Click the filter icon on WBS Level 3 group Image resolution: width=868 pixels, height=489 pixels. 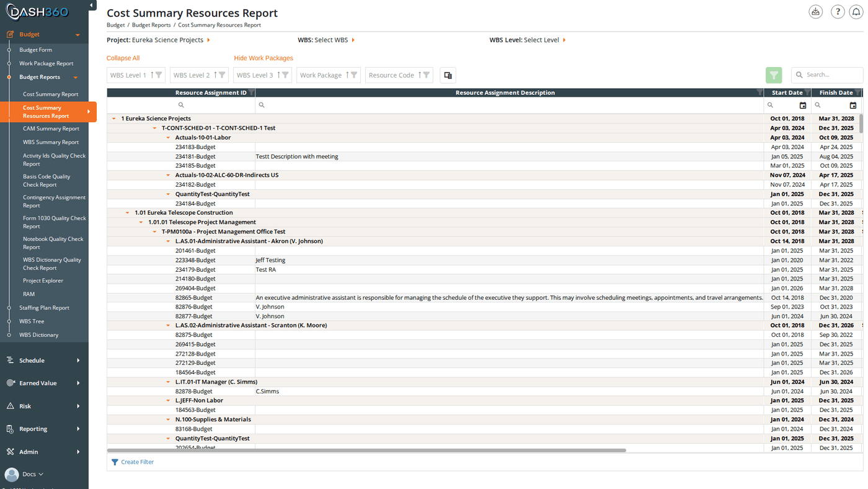pos(286,75)
